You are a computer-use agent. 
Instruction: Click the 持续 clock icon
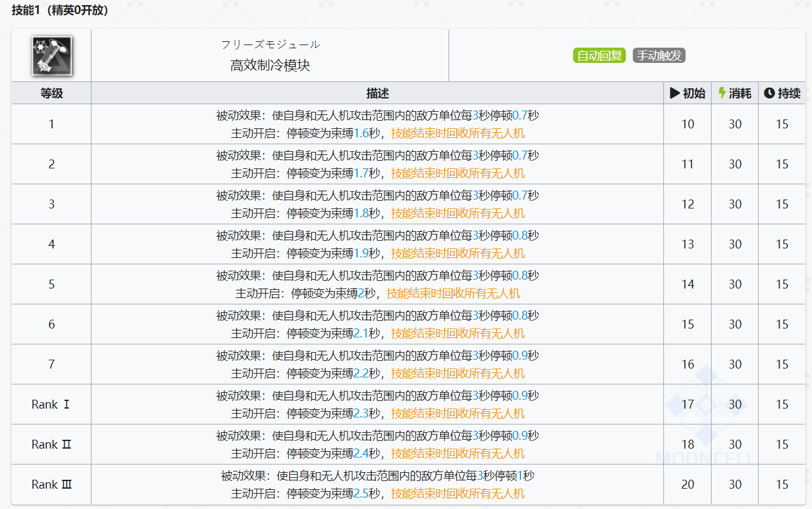click(769, 93)
